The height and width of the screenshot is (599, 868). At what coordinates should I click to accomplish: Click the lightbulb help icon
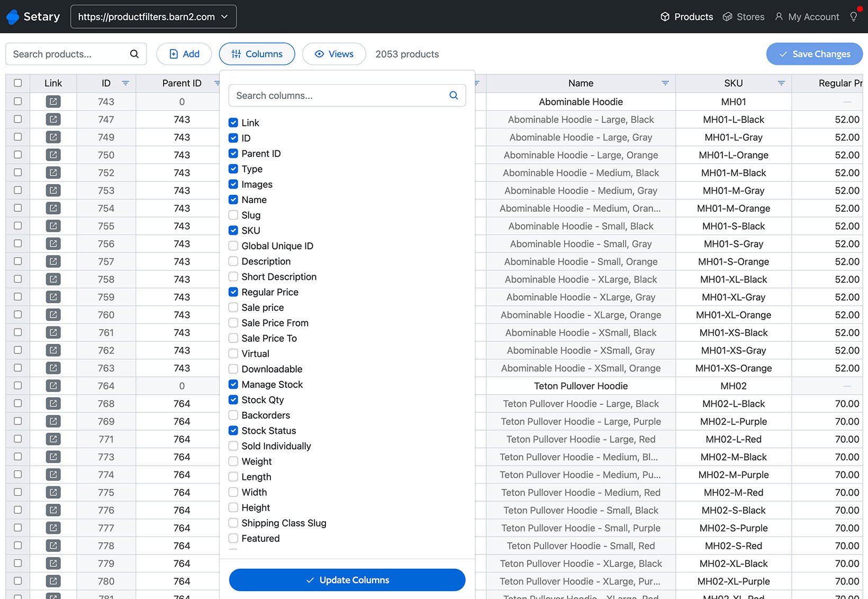click(x=853, y=16)
